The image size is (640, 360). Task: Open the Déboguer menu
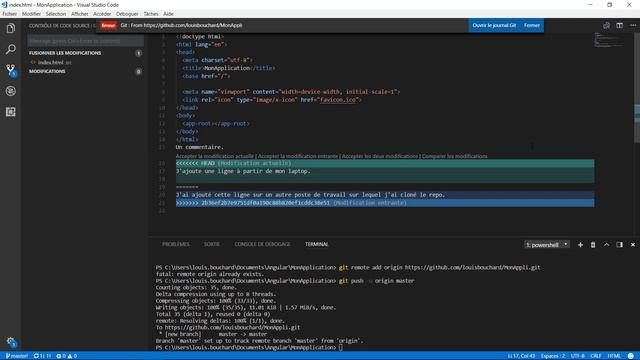[x=127, y=14]
